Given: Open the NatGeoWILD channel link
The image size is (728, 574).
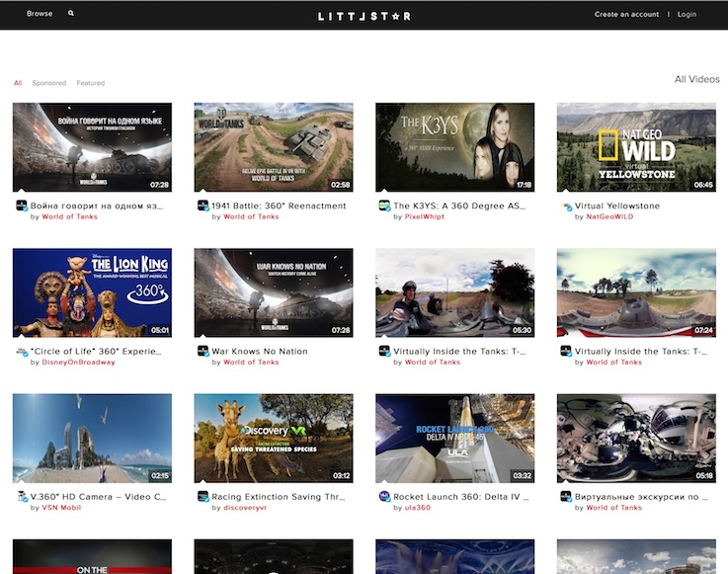Looking at the screenshot, I should click(609, 217).
